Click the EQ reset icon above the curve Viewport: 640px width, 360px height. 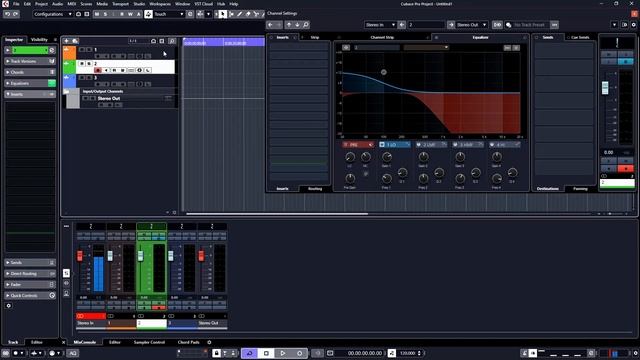point(346,48)
